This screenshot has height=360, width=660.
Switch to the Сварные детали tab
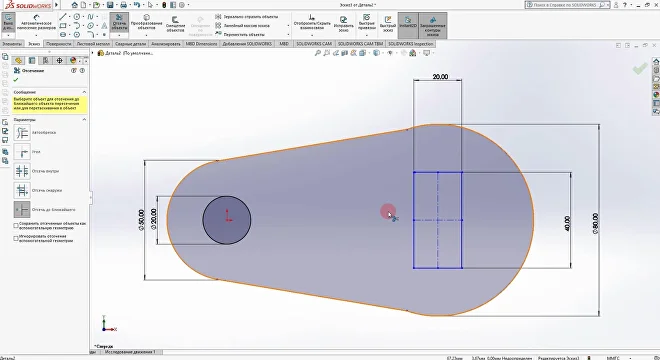130,43
